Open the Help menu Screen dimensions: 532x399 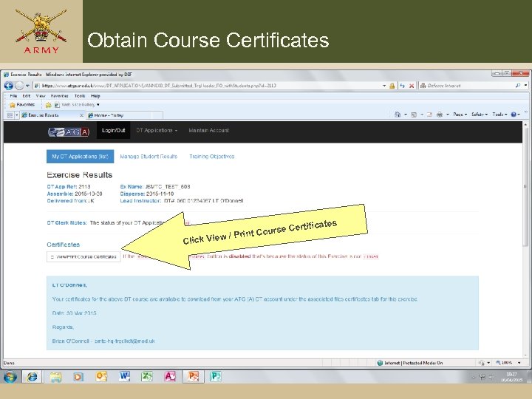(x=95, y=96)
